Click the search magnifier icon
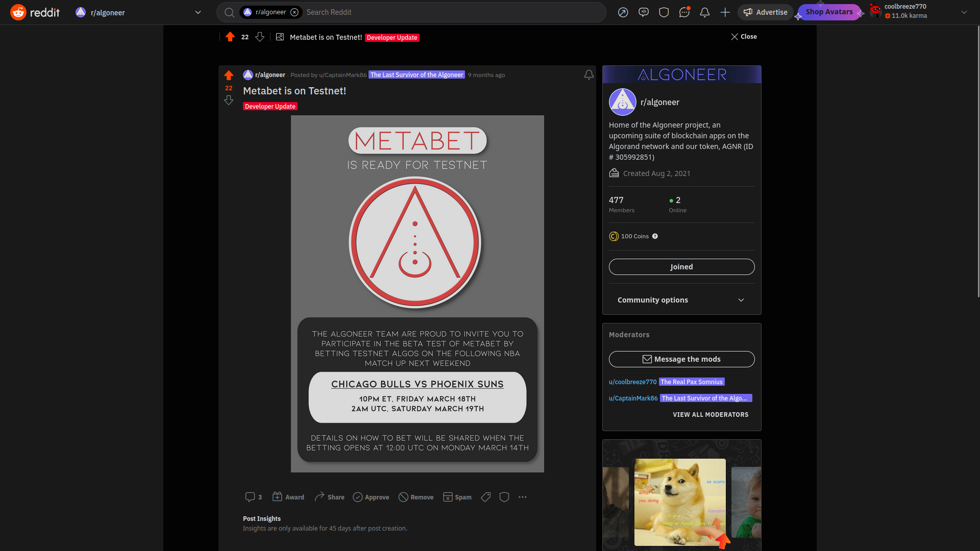The image size is (980, 551). point(230,12)
